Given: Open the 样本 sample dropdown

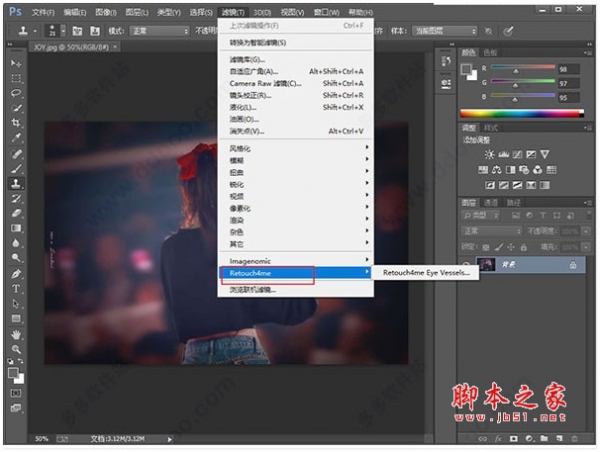Looking at the screenshot, I should coord(444,31).
